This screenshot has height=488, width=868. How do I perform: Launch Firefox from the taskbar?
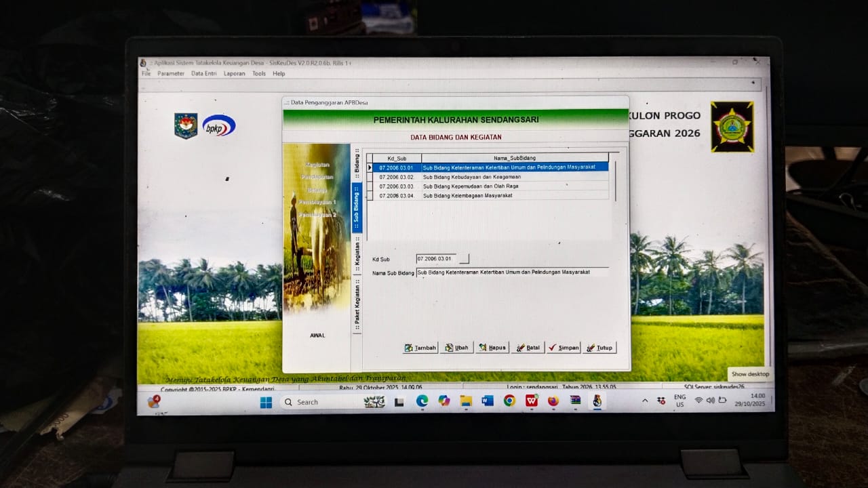coord(553,401)
